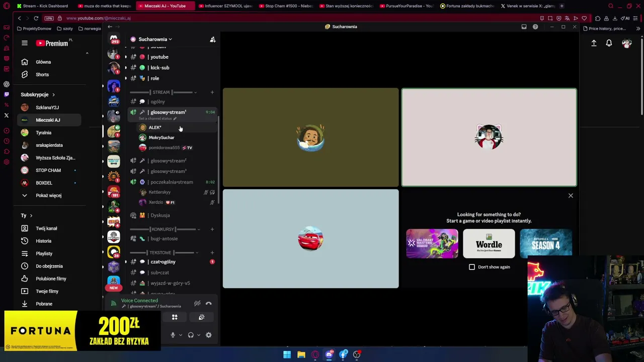Expand Subskrypcje section chevron
644x362 pixels.
tap(53, 95)
